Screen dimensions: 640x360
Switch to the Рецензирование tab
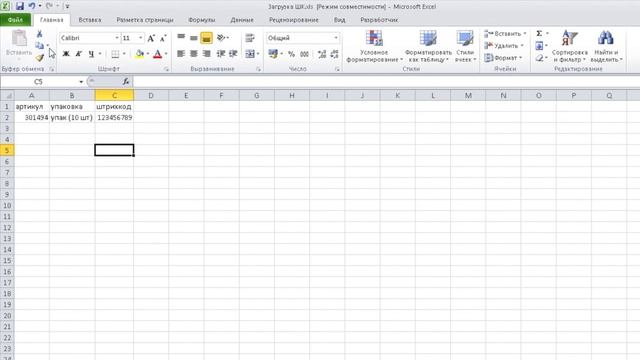click(x=294, y=20)
